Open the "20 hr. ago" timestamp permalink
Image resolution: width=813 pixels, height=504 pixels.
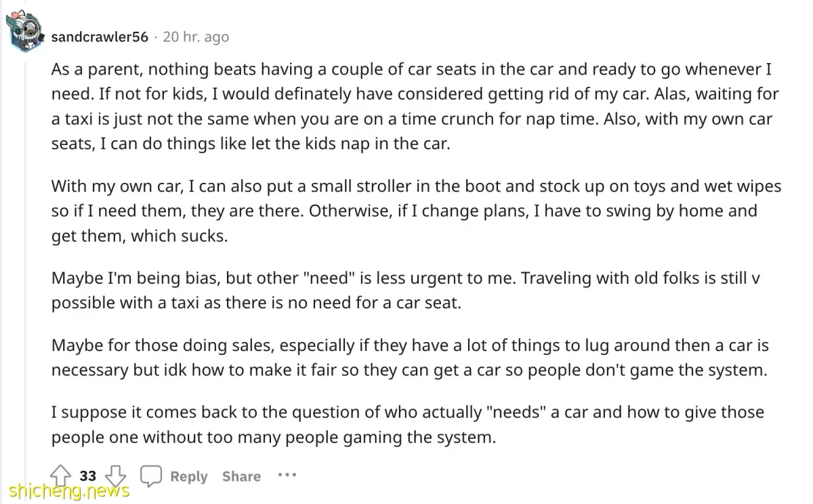196,37
